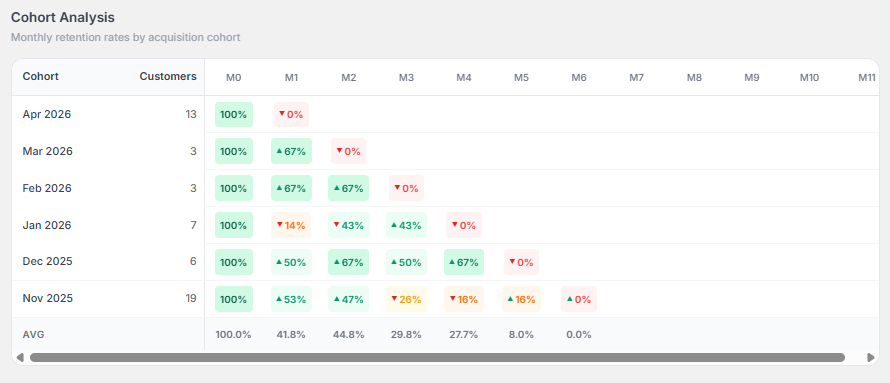
Task: Click the M5 column header
Action: [522, 77]
